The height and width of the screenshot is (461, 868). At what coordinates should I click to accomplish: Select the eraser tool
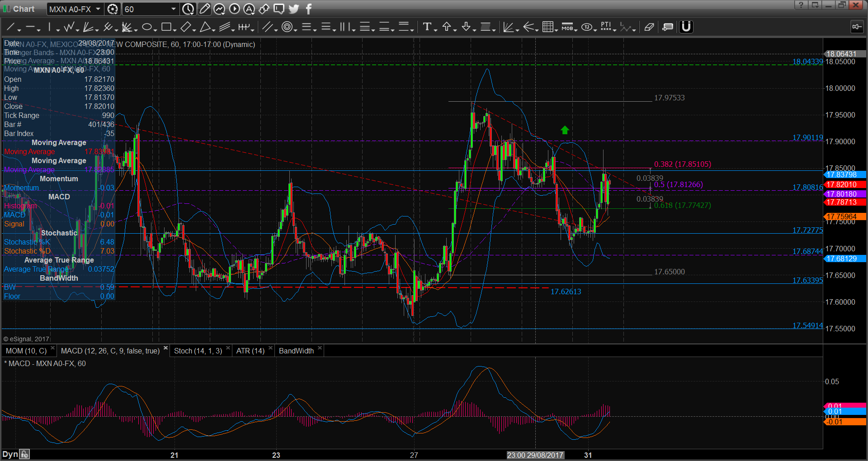649,27
